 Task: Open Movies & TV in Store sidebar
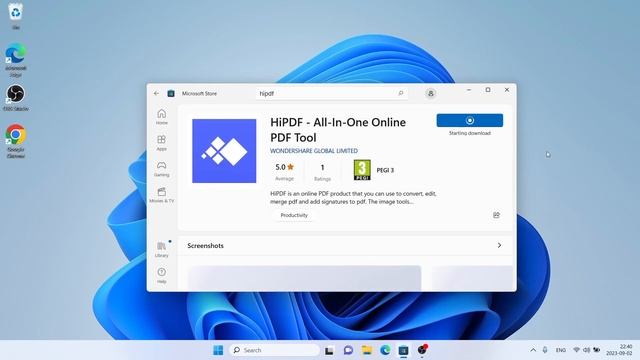tap(162, 195)
